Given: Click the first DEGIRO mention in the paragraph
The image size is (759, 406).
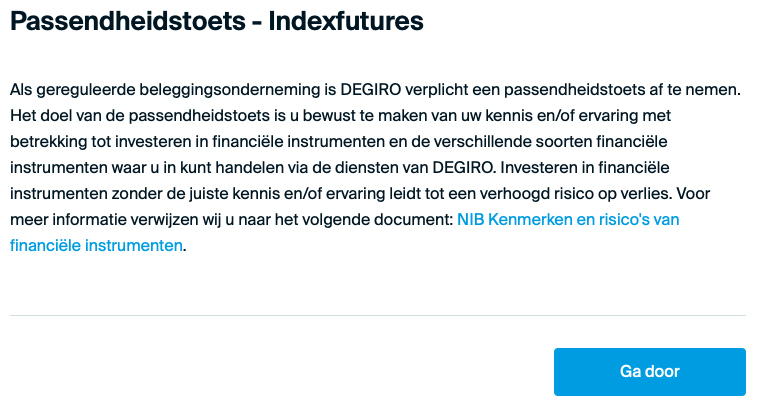Looking at the screenshot, I should pyautogui.click(x=371, y=90).
